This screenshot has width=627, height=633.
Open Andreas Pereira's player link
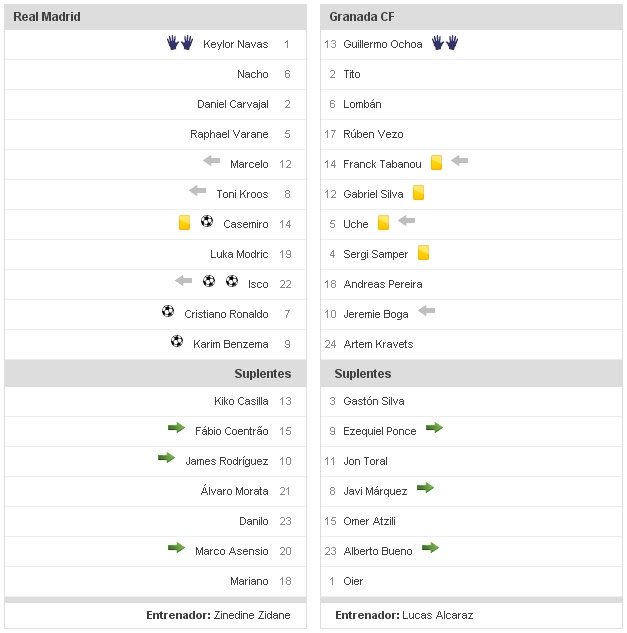point(383,284)
